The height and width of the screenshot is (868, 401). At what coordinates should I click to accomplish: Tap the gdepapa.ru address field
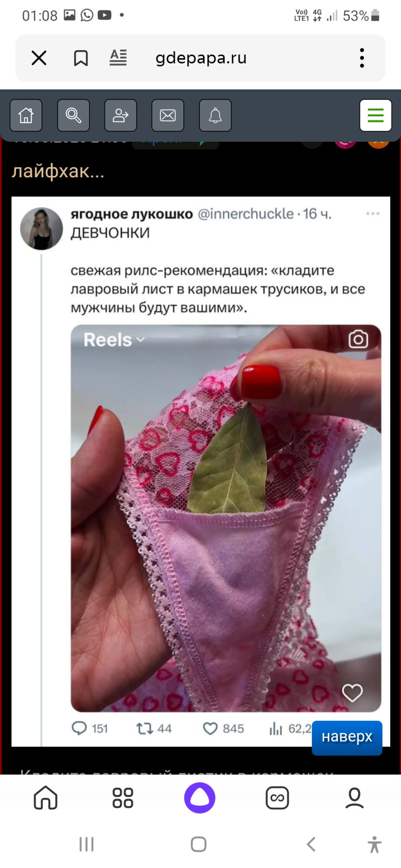(201, 58)
